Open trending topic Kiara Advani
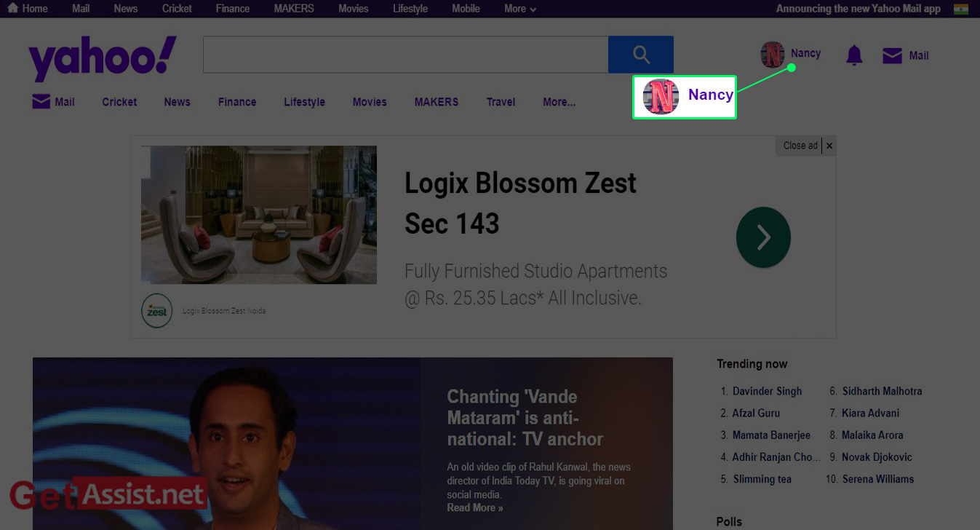980x530 pixels. (x=870, y=413)
